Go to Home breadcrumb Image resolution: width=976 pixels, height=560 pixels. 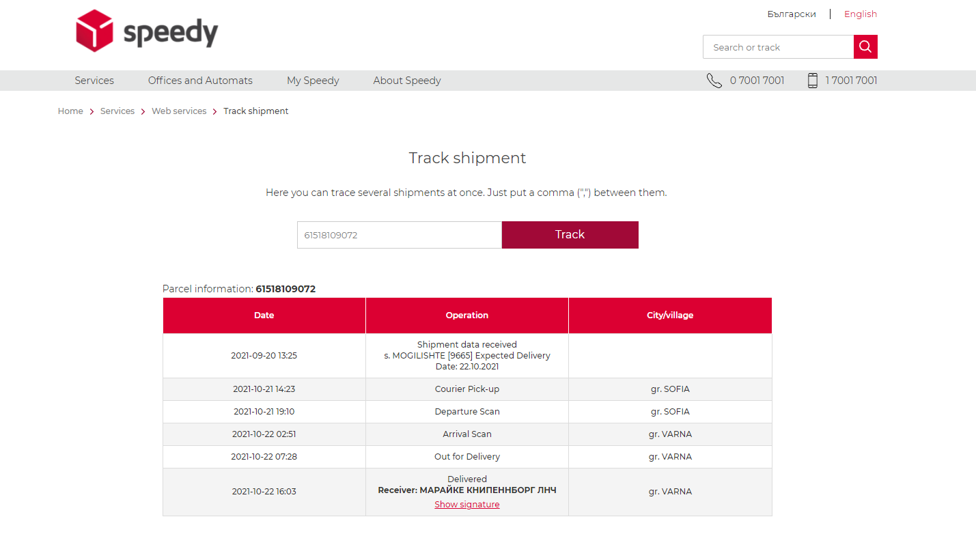click(x=70, y=111)
